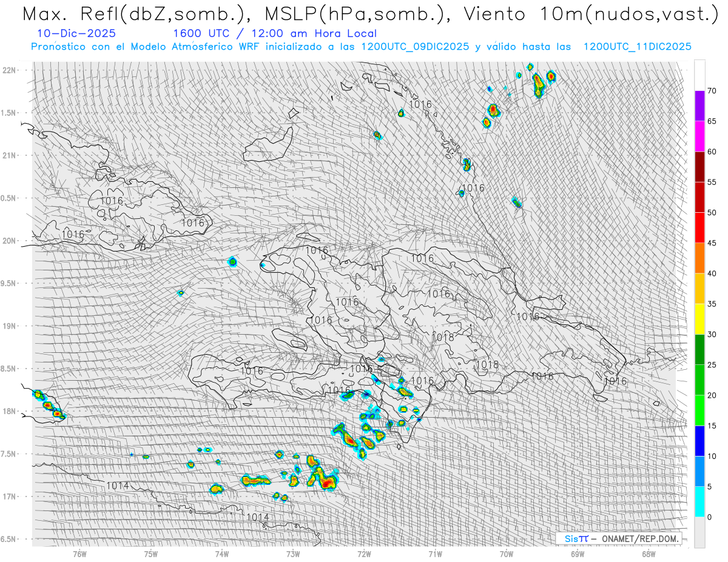Click the '55' value on the color scale
This screenshot has height=562, width=728.
click(x=712, y=182)
